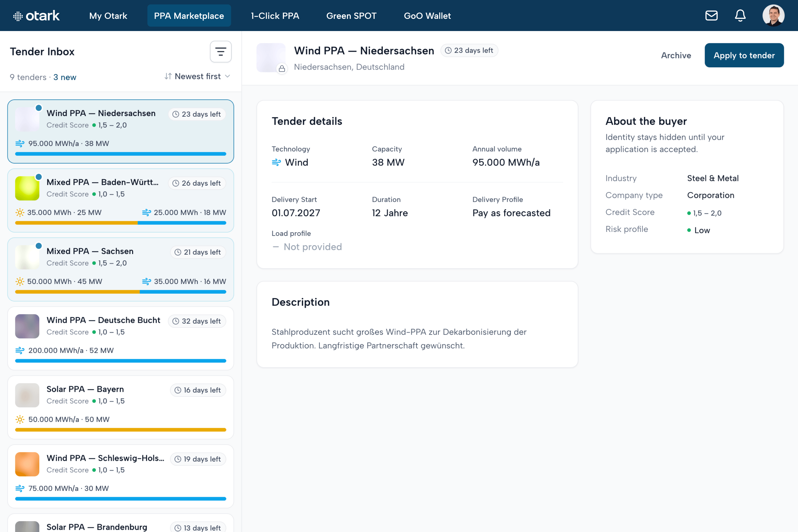Screen dimensions: 798x532
Task: Click wind icon beside 25.000 MWh · 18 MW
Action: [146, 213]
